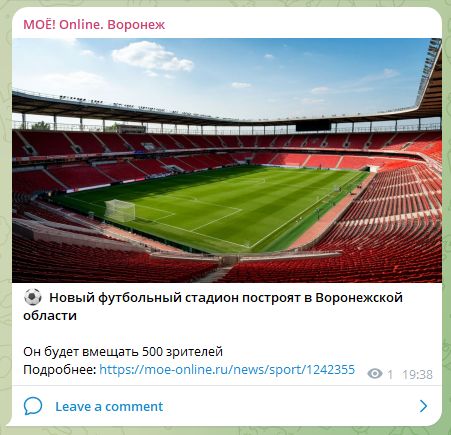Viewport: 451px width, 435px height.
Task: Open the stadium photo in the viewer
Action: (x=227, y=160)
